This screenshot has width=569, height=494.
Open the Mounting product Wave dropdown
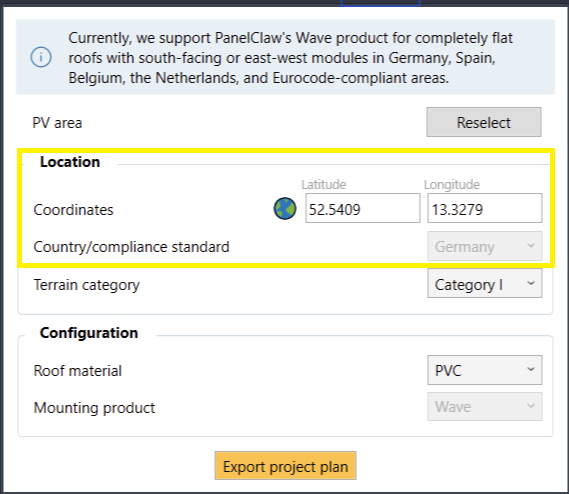(x=485, y=407)
